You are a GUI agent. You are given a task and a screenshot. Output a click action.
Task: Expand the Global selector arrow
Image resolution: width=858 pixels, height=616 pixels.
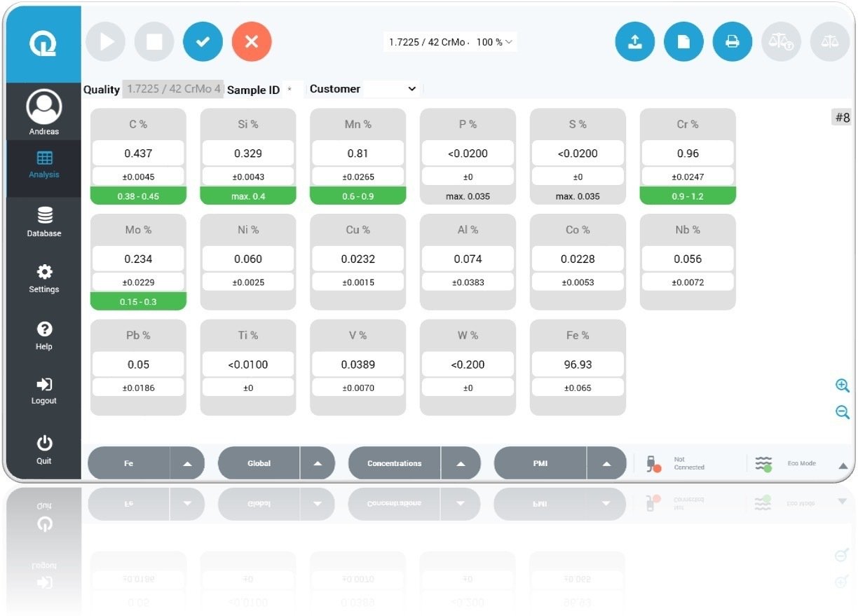pyautogui.click(x=318, y=463)
